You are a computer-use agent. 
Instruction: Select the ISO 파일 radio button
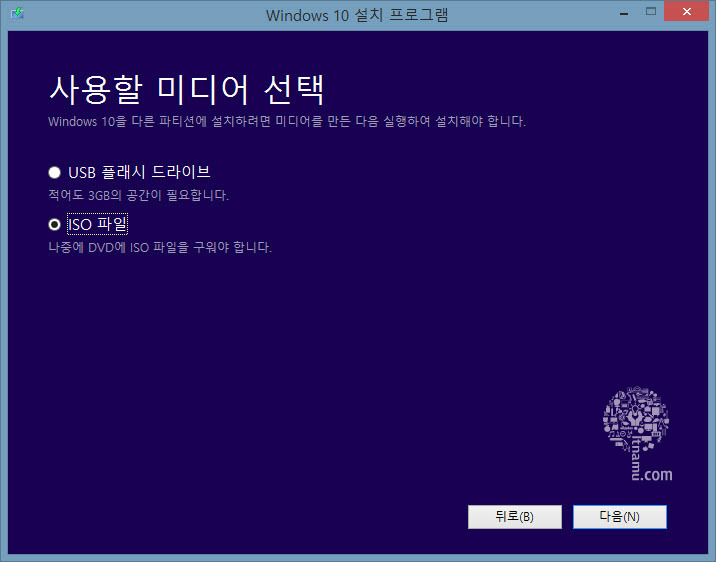pyautogui.click(x=54, y=225)
